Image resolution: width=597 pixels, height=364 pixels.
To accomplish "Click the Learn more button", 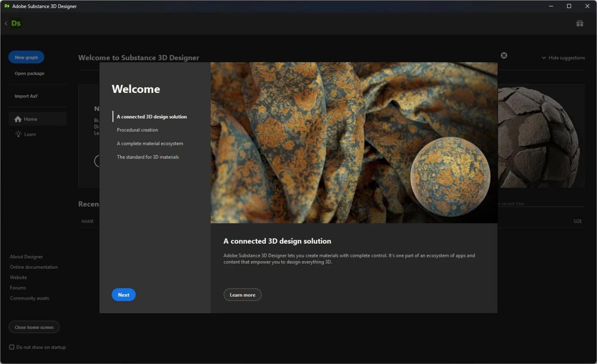I will click(x=243, y=295).
